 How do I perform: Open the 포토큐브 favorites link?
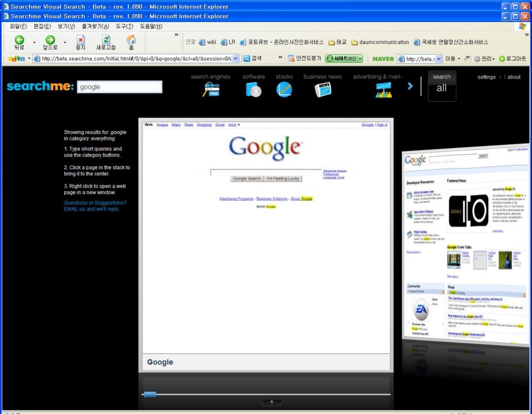(282, 42)
